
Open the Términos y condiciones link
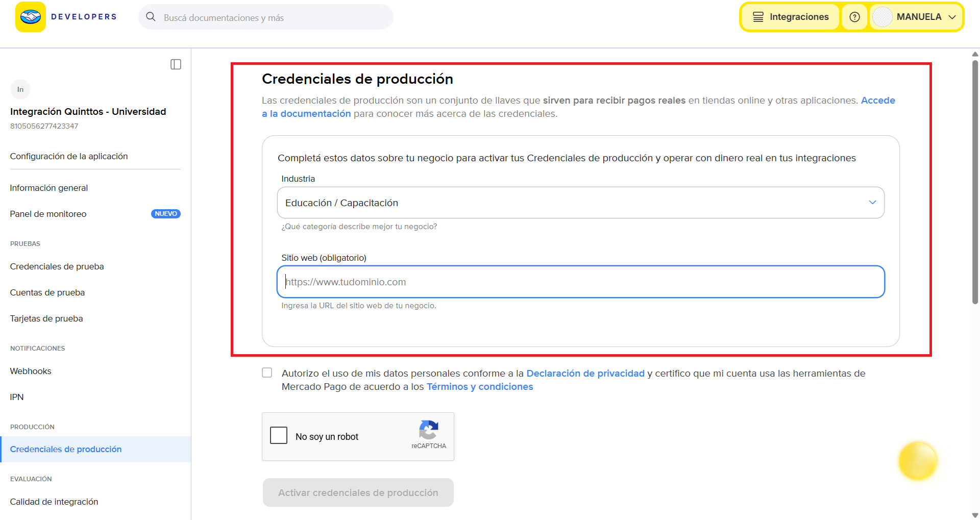point(480,386)
